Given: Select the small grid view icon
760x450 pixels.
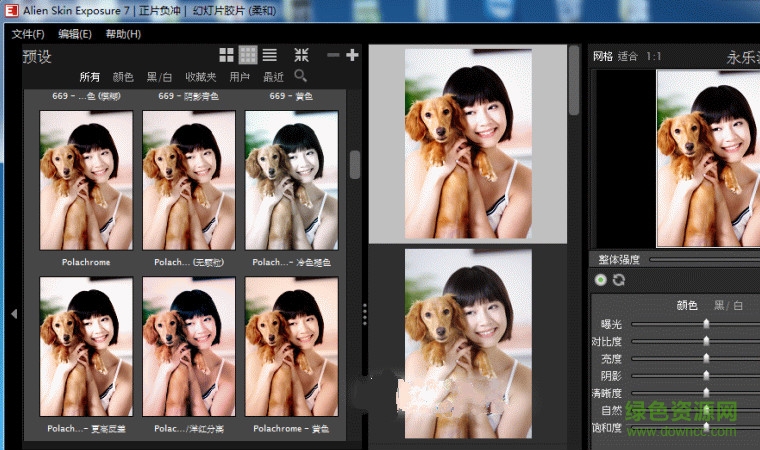Looking at the screenshot, I should tap(247, 55).
